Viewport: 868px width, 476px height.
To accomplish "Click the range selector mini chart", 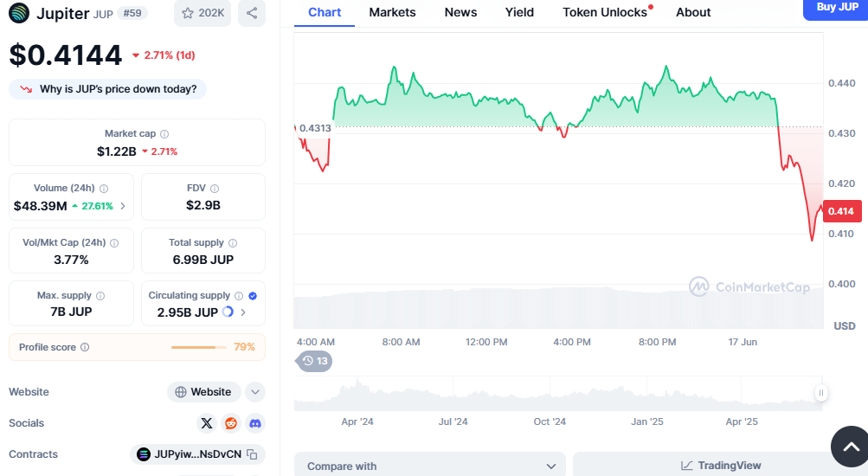I will point(558,394).
